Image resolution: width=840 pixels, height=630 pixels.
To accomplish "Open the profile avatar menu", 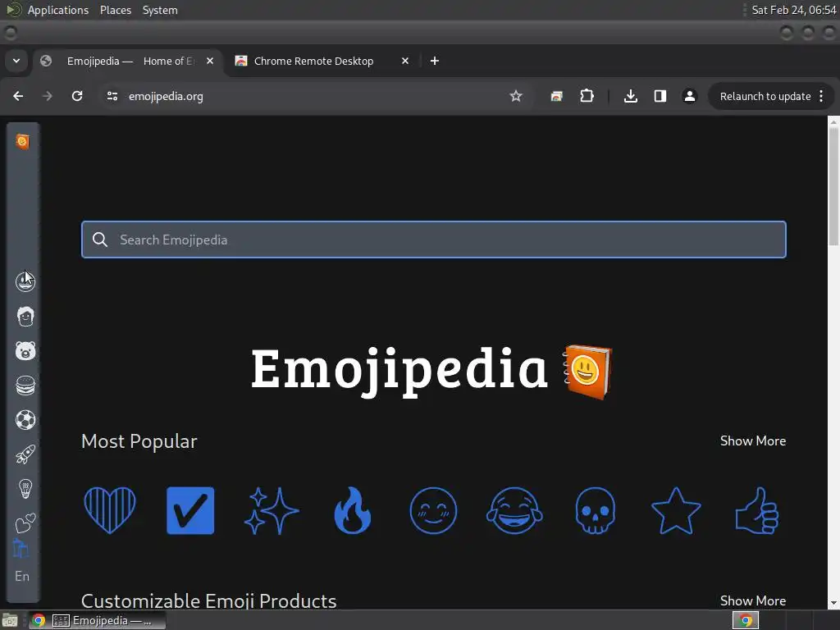I will click(689, 96).
